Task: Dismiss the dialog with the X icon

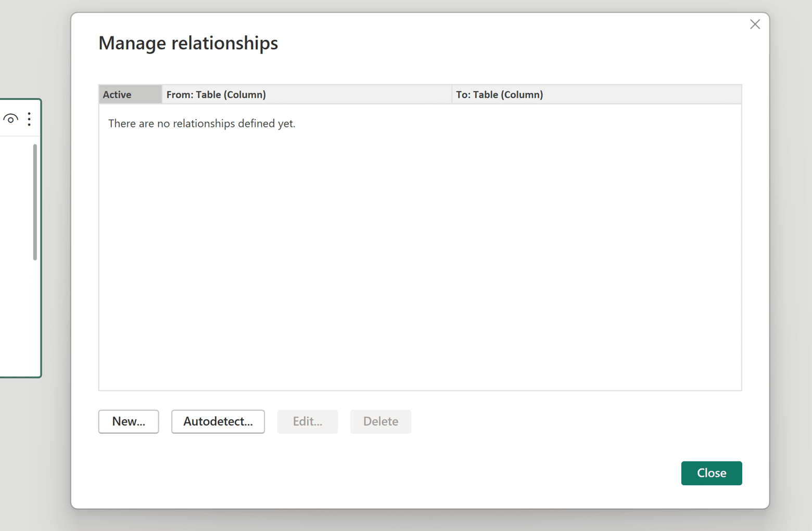Action: pos(755,24)
